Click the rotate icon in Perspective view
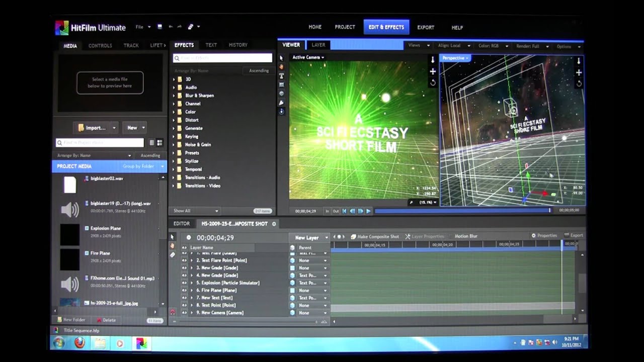Image resolution: width=644 pixels, height=362 pixels. click(579, 83)
